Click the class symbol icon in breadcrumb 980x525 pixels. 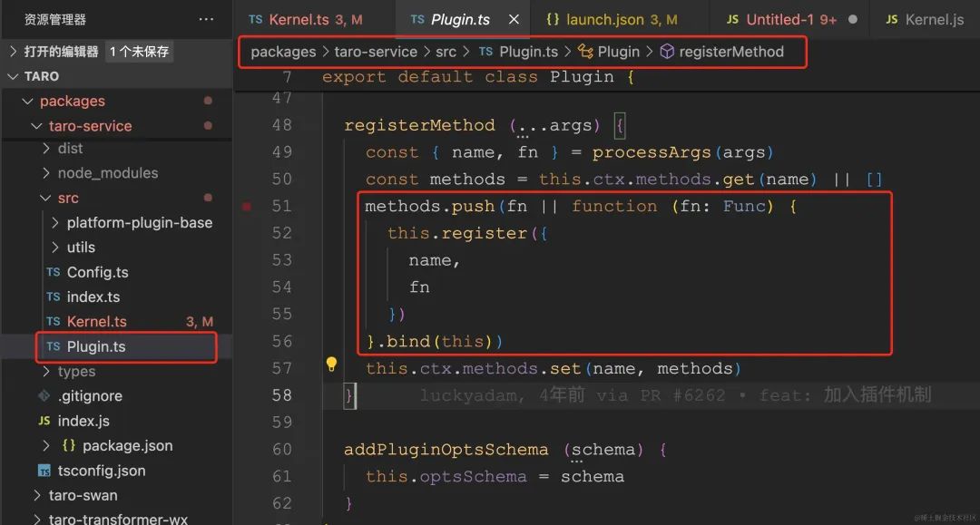(x=585, y=51)
